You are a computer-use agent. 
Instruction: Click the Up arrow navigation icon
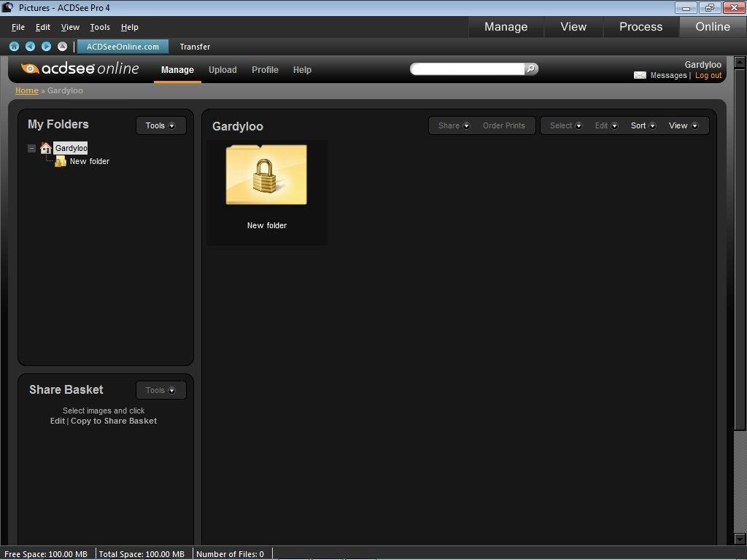[x=62, y=46]
